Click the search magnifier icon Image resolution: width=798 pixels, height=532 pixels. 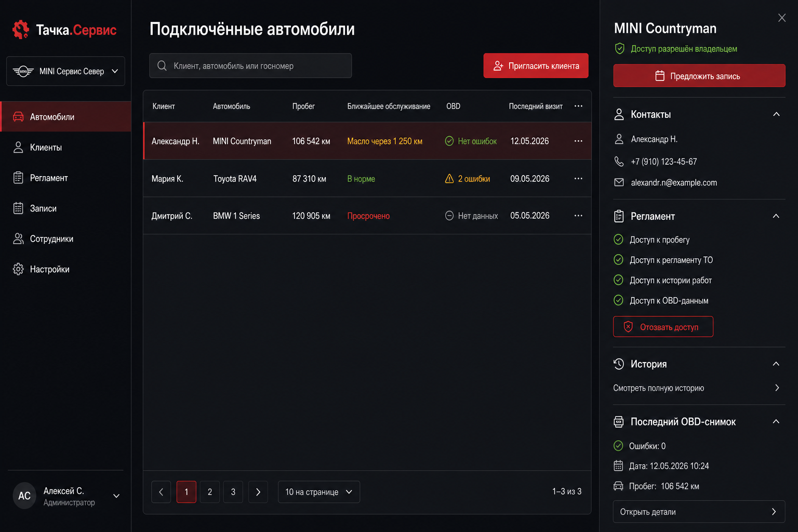pos(162,65)
